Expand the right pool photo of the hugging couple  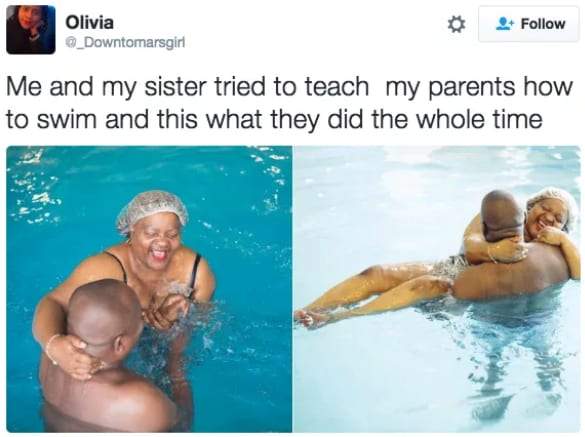(x=437, y=289)
